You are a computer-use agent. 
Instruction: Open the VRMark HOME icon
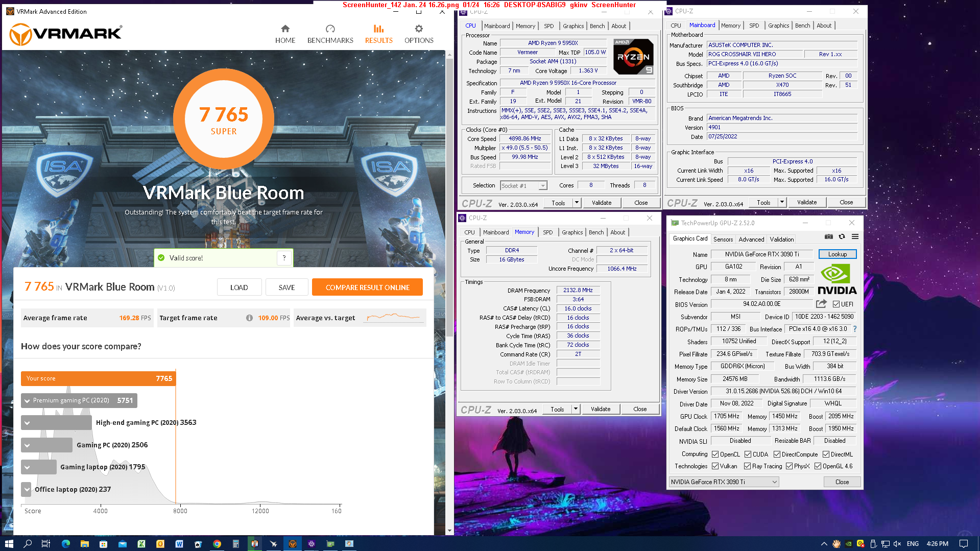285,29
